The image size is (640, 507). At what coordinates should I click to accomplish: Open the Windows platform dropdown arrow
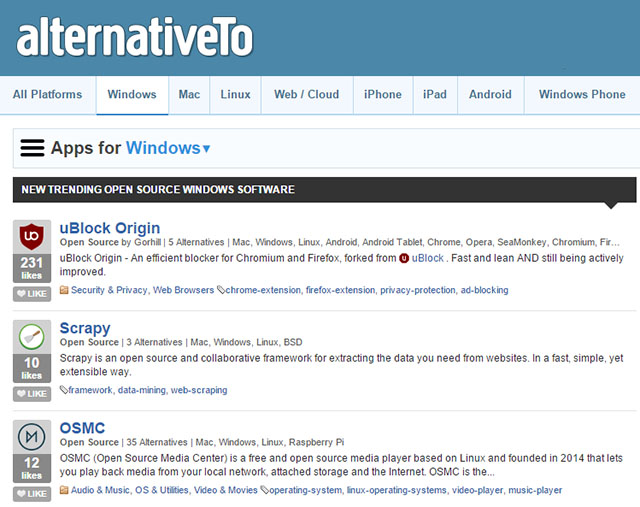[x=207, y=149]
